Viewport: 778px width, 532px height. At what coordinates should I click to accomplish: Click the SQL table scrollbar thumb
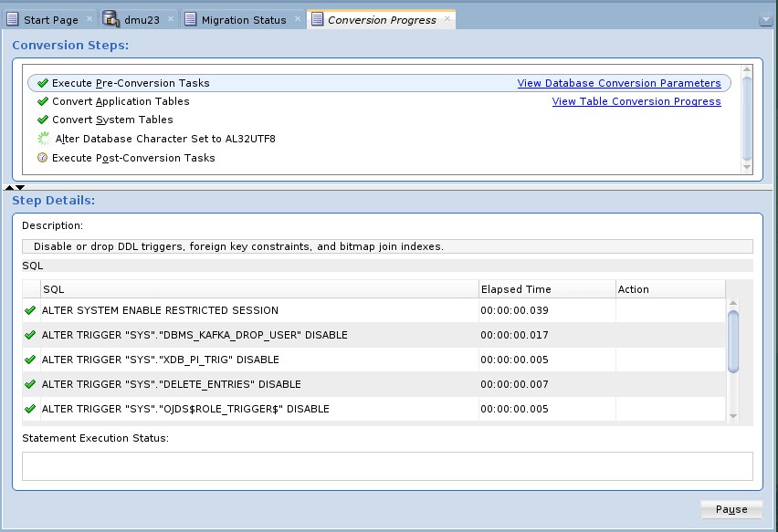[x=733, y=341]
